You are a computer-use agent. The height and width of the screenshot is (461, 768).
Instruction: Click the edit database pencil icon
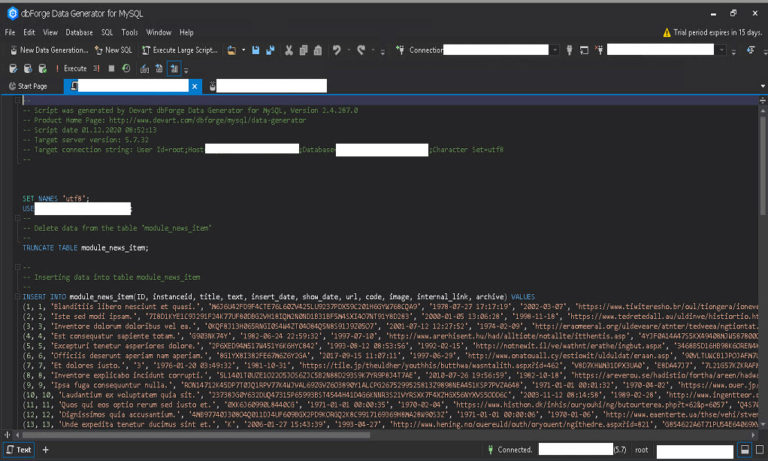(x=13, y=69)
